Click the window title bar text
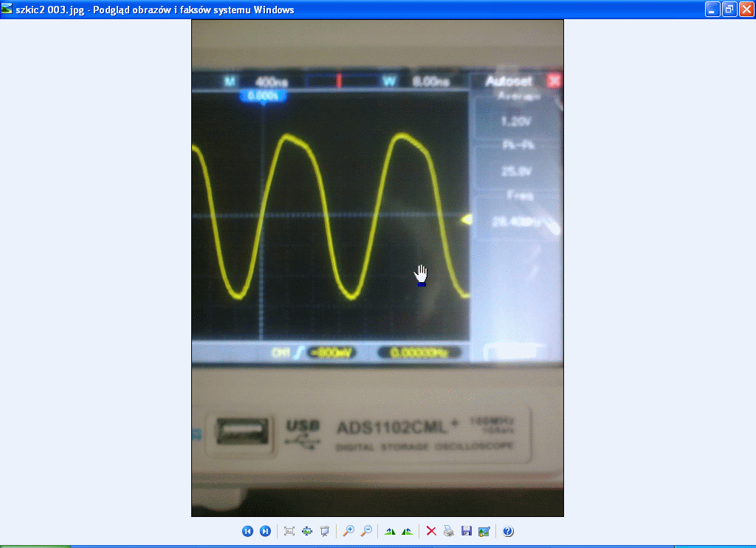Screen dimensions: 756x548 click(155, 10)
